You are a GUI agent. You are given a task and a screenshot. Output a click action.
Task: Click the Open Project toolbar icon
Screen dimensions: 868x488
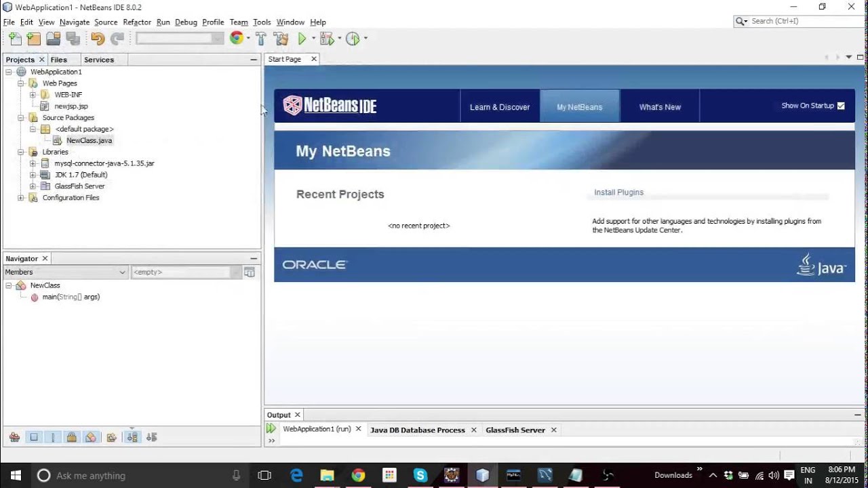click(54, 39)
